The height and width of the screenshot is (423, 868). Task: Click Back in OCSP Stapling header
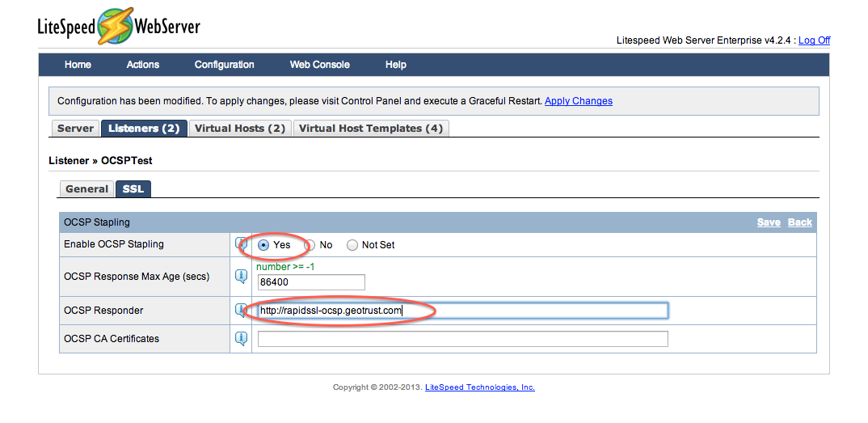800,222
